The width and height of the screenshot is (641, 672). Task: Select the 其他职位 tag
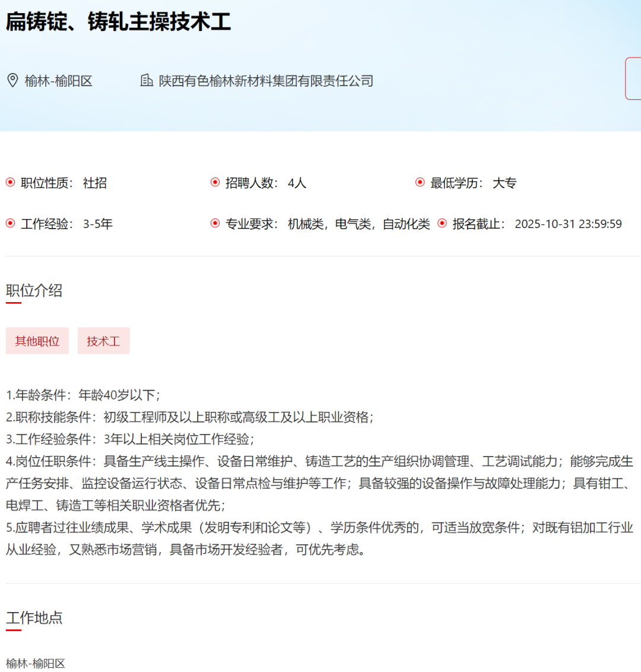coord(37,341)
